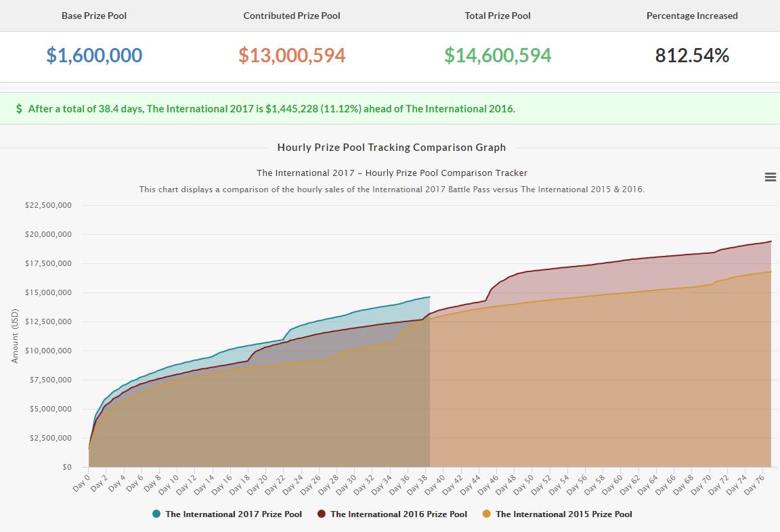Toggle The International 2017 Prize Pool series

click(x=233, y=514)
